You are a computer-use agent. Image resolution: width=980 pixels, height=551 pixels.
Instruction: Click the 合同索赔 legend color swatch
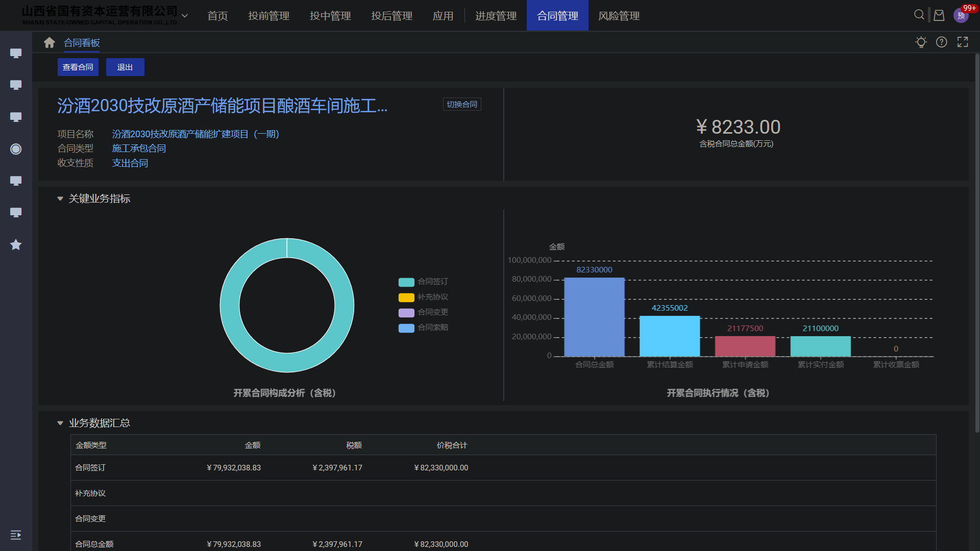(x=406, y=328)
